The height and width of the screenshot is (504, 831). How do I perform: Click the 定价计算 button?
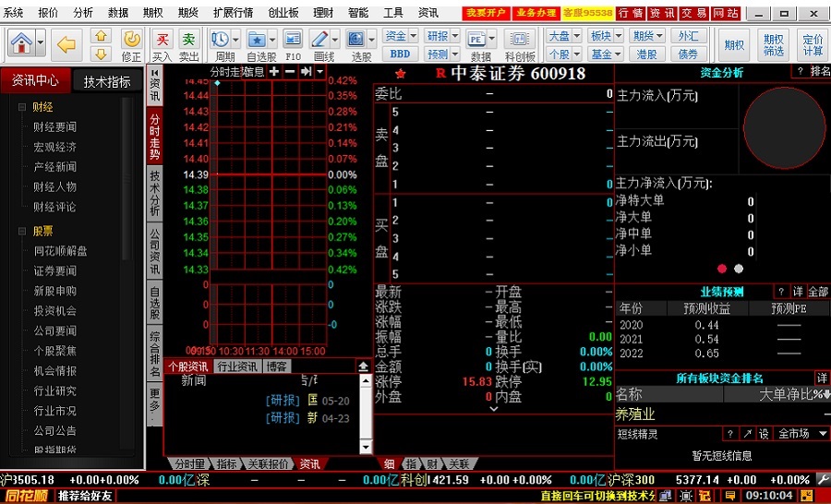tap(813, 45)
